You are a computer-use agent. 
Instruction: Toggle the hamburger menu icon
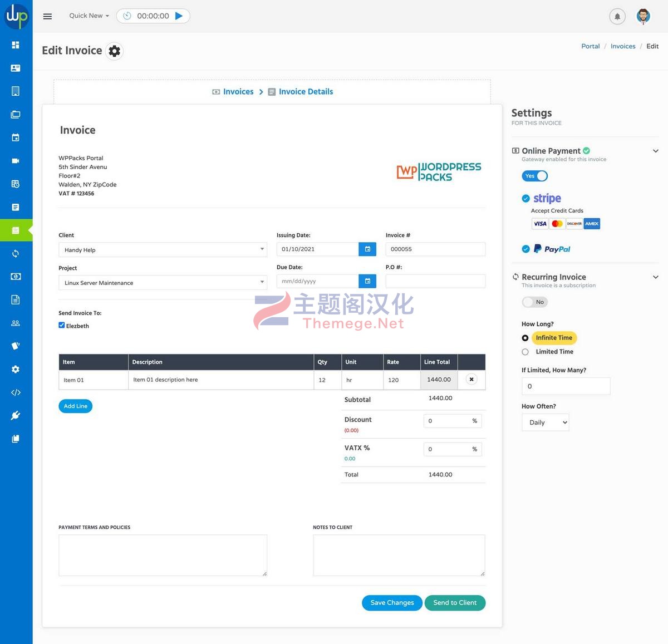pyautogui.click(x=47, y=16)
